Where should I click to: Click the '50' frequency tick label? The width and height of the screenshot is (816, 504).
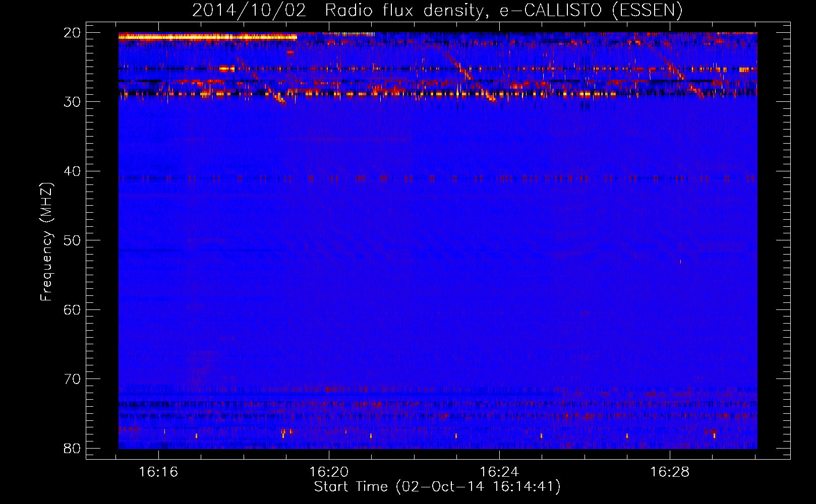(x=72, y=240)
